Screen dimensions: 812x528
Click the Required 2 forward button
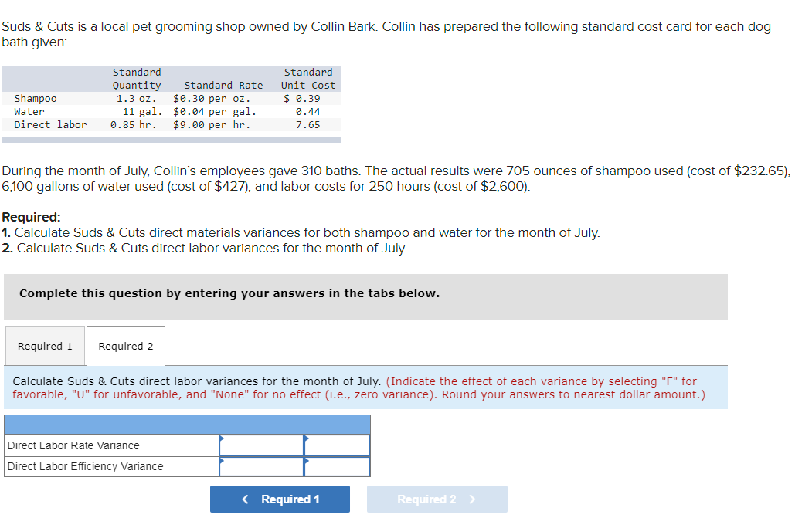point(437,499)
